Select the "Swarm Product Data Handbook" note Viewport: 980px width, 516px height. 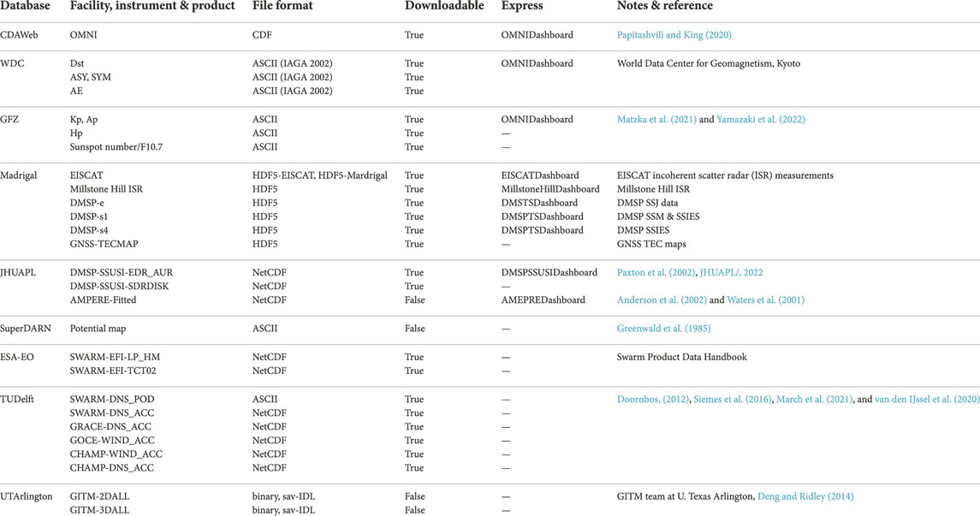[682, 358]
